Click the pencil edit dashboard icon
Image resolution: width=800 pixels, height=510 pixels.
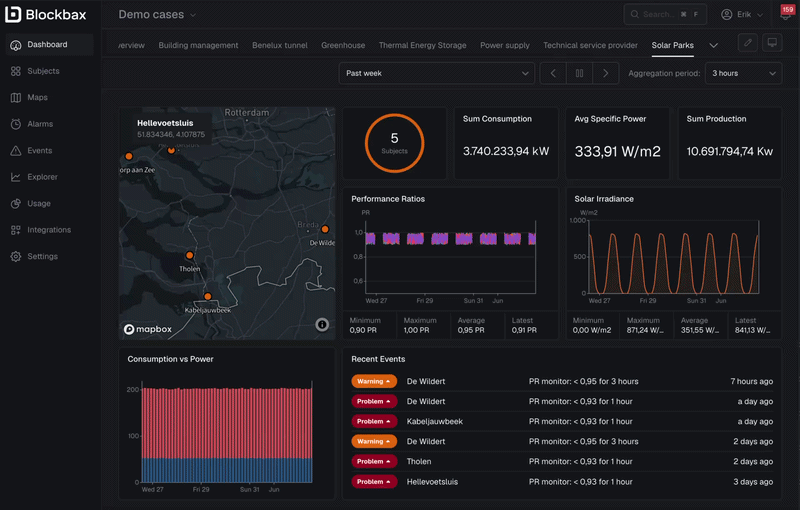pos(747,43)
